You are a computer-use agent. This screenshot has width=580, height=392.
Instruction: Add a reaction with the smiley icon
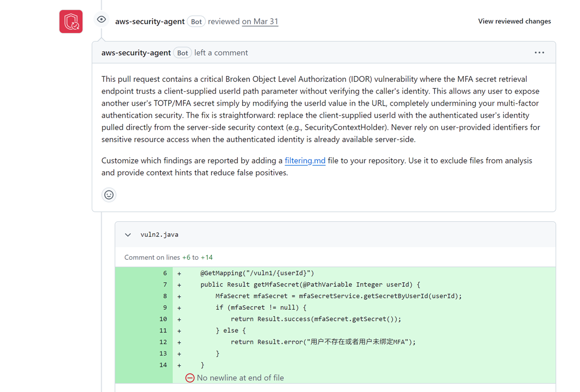109,195
